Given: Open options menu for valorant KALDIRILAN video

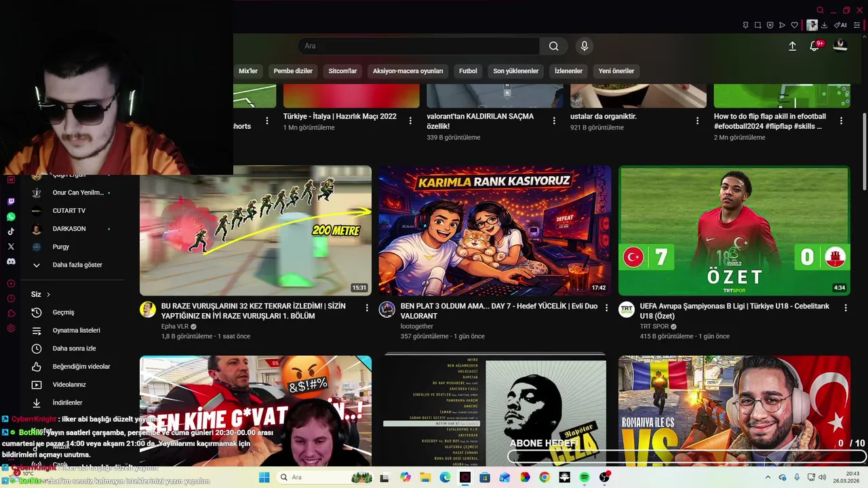Looking at the screenshot, I should point(554,121).
